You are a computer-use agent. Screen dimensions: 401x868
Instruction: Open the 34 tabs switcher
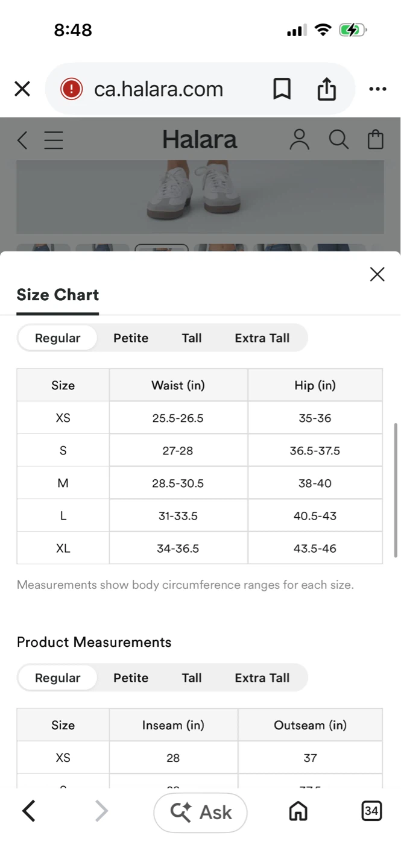pos(371,811)
